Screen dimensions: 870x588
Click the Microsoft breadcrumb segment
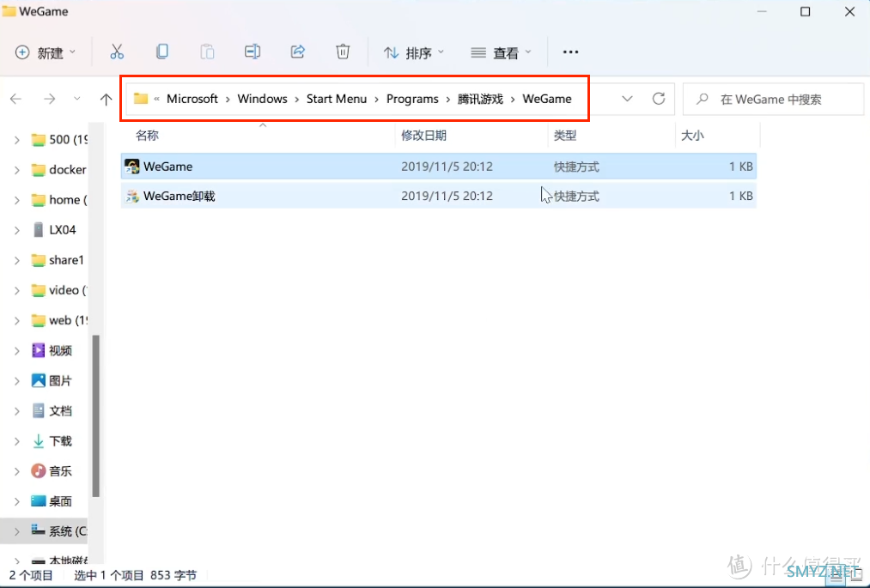(192, 99)
